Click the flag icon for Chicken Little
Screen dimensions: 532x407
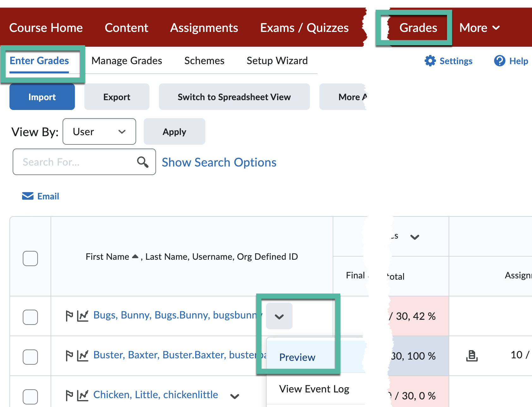[69, 395]
